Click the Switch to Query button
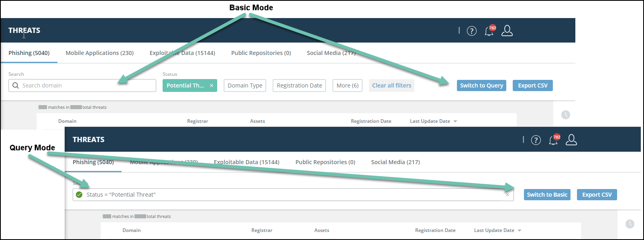The height and width of the screenshot is (240, 644). (481, 85)
